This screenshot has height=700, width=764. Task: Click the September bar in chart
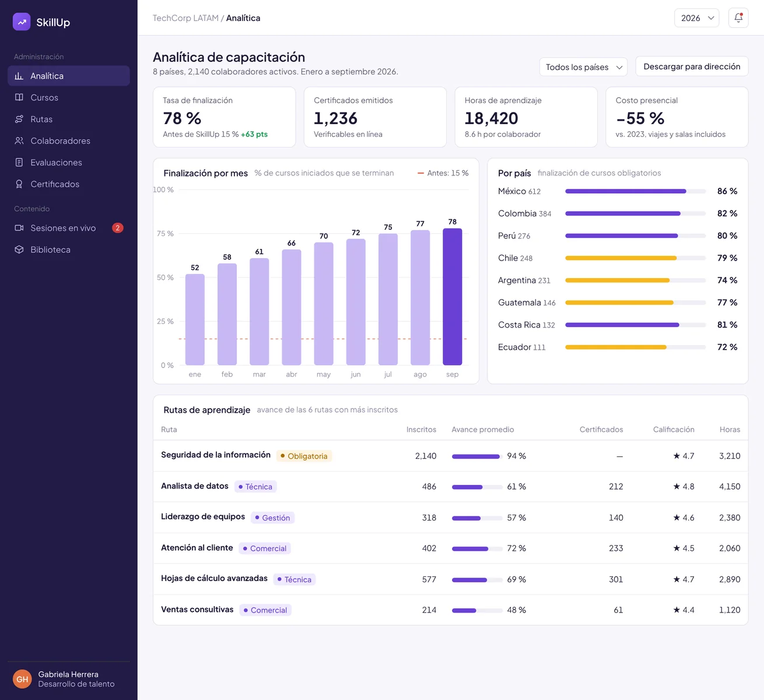453,297
